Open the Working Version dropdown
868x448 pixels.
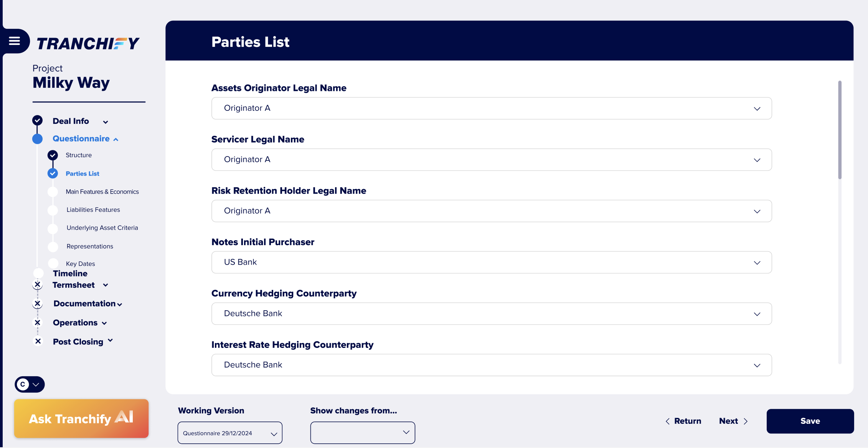click(230, 433)
